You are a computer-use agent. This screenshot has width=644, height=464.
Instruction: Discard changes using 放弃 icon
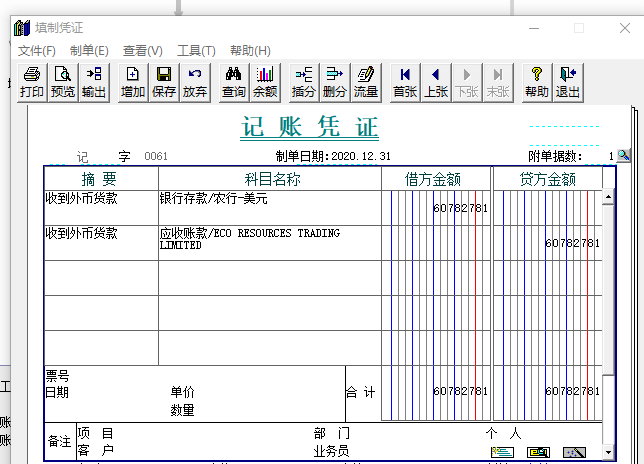click(x=195, y=83)
